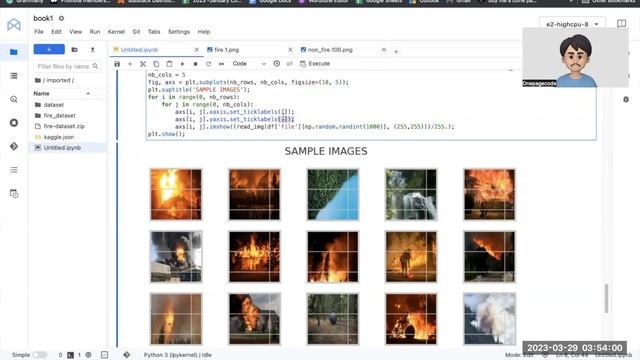Click the Execute button in toolbar
The image size is (640, 360).
pyautogui.click(x=315, y=64)
